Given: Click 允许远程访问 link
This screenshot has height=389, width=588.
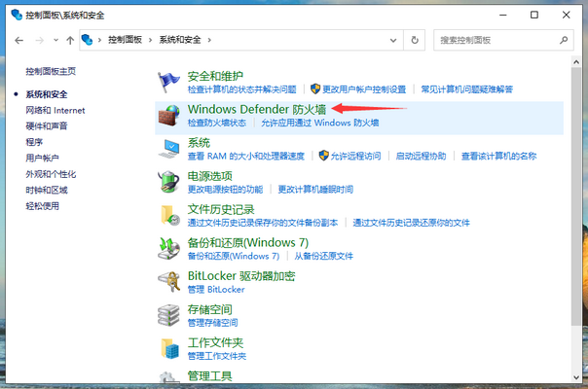Looking at the screenshot, I should tap(355, 156).
